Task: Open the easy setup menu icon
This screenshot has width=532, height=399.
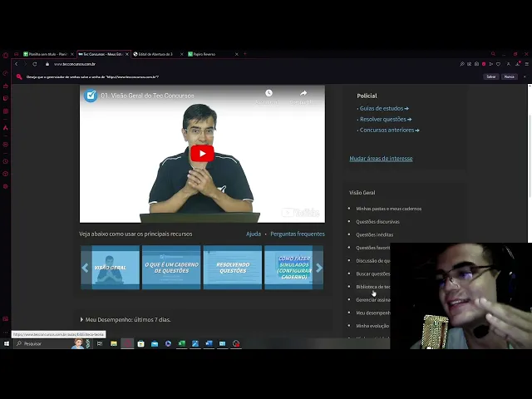Action: click(x=526, y=64)
